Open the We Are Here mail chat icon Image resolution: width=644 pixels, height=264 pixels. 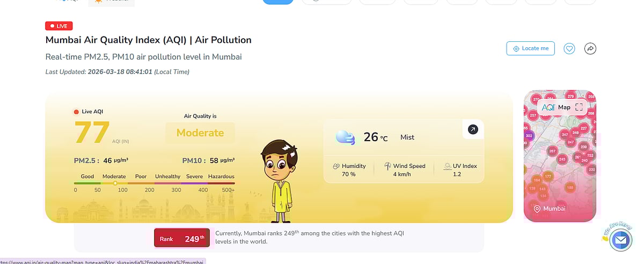click(x=620, y=240)
